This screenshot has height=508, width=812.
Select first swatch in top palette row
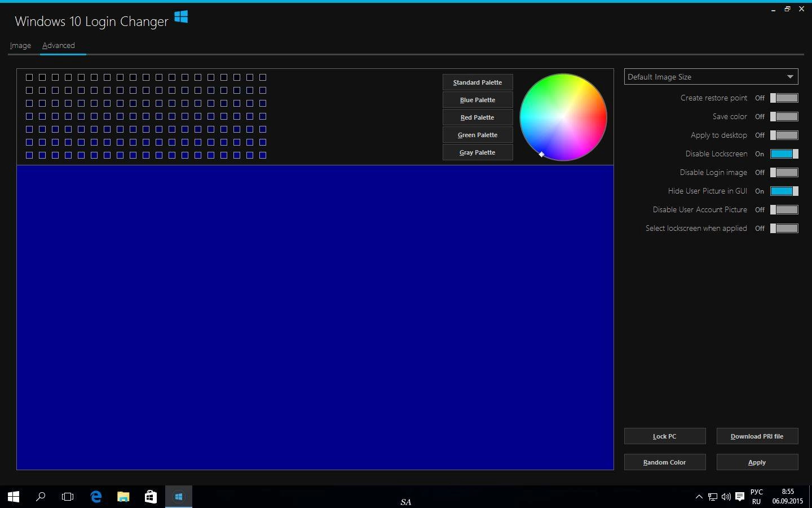(x=29, y=77)
